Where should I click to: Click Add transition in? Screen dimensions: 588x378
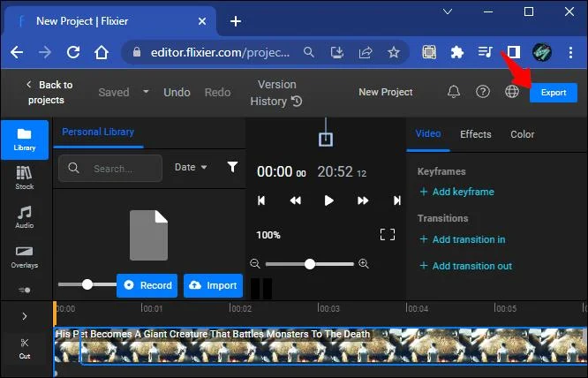coord(462,239)
